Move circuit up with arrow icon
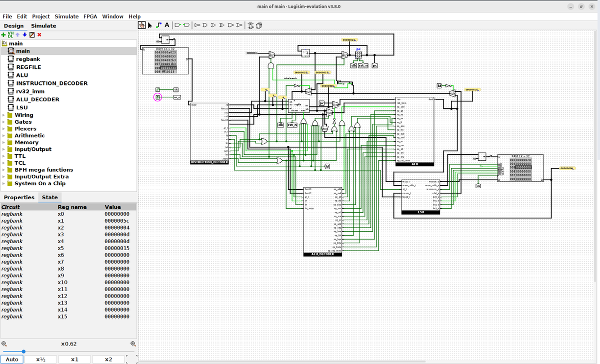Viewport: 600px width, 364px height. tap(17, 34)
